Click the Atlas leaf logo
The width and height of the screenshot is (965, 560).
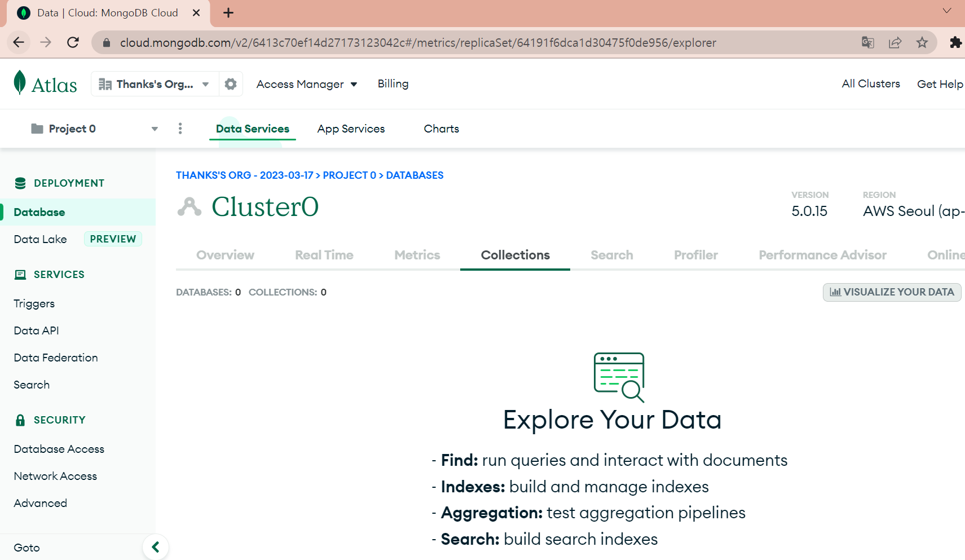[x=20, y=82]
